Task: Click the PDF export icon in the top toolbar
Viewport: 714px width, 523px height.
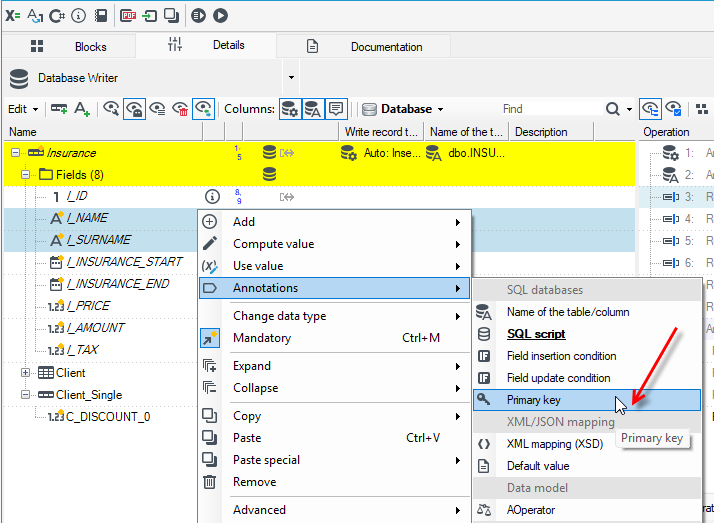Action: (x=128, y=16)
